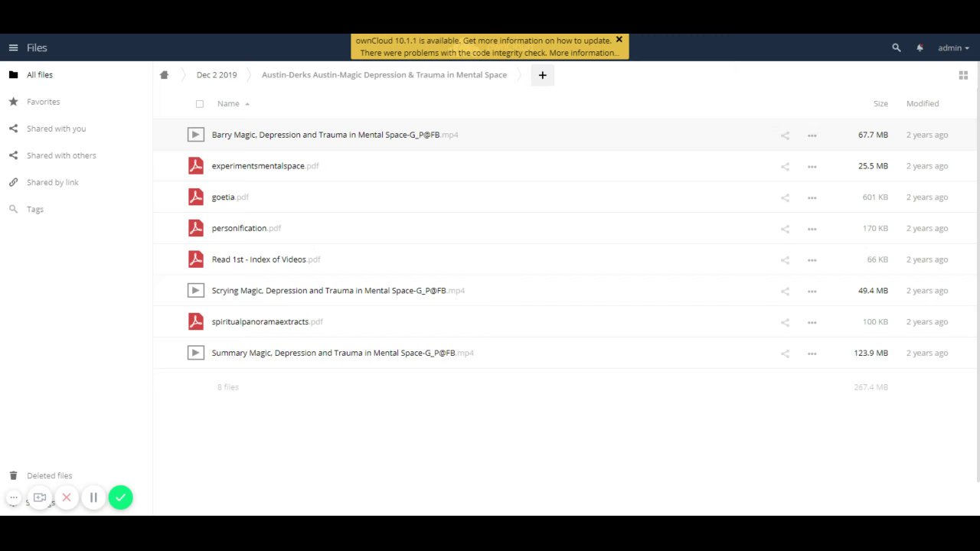Click video icon of Scrying Magic file
980x551 pixels.
point(196,290)
